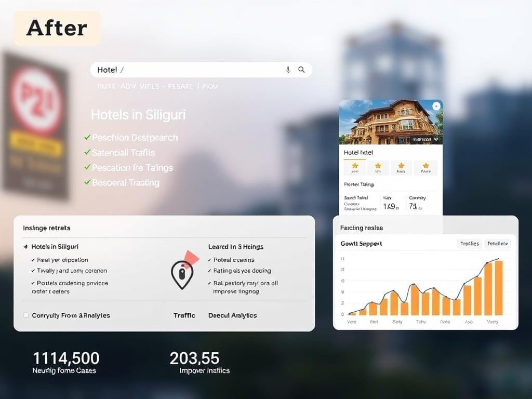Select the magnifying glass search icon
The image size is (532, 399).
pos(301,70)
